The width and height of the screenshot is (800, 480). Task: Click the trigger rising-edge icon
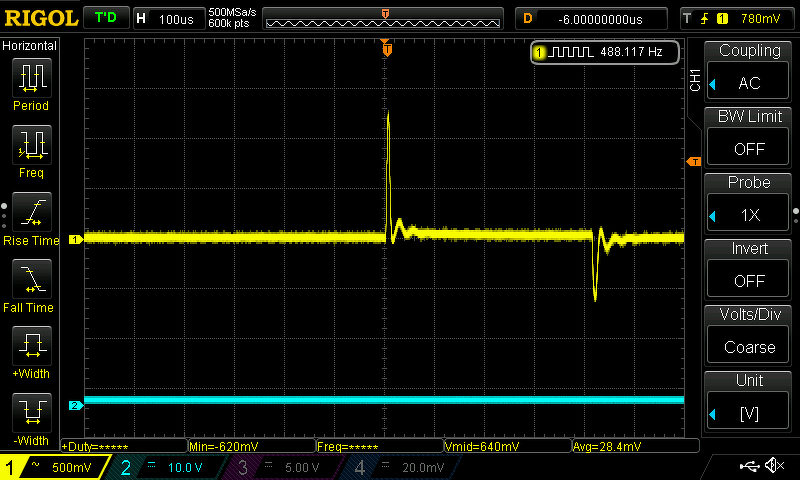(705, 19)
